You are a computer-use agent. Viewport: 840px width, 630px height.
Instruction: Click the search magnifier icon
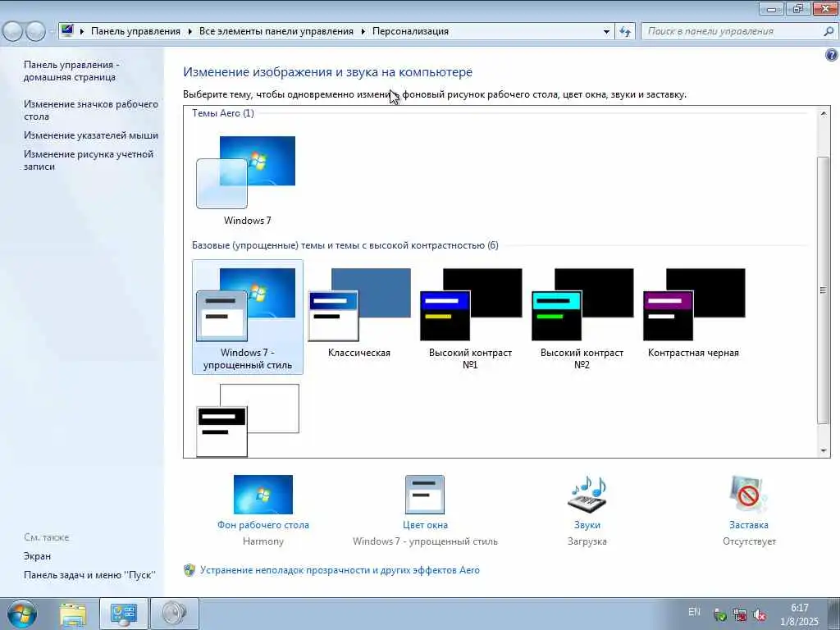pyautogui.click(x=829, y=31)
